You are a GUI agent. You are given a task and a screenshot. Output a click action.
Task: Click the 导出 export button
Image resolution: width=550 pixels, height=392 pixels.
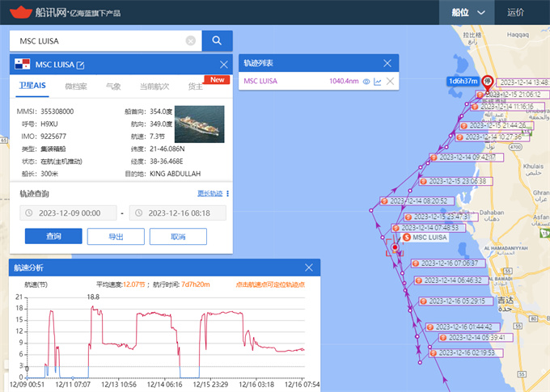pos(116,236)
